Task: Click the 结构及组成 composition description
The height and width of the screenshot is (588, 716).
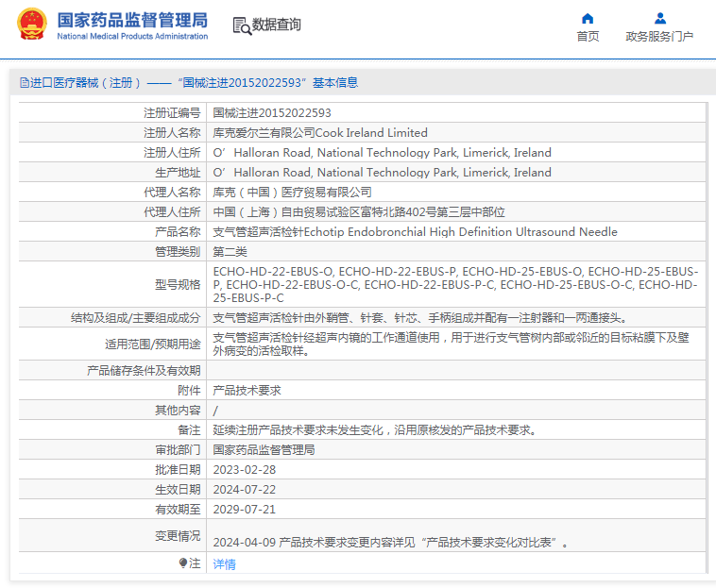Action: pyautogui.click(x=422, y=318)
